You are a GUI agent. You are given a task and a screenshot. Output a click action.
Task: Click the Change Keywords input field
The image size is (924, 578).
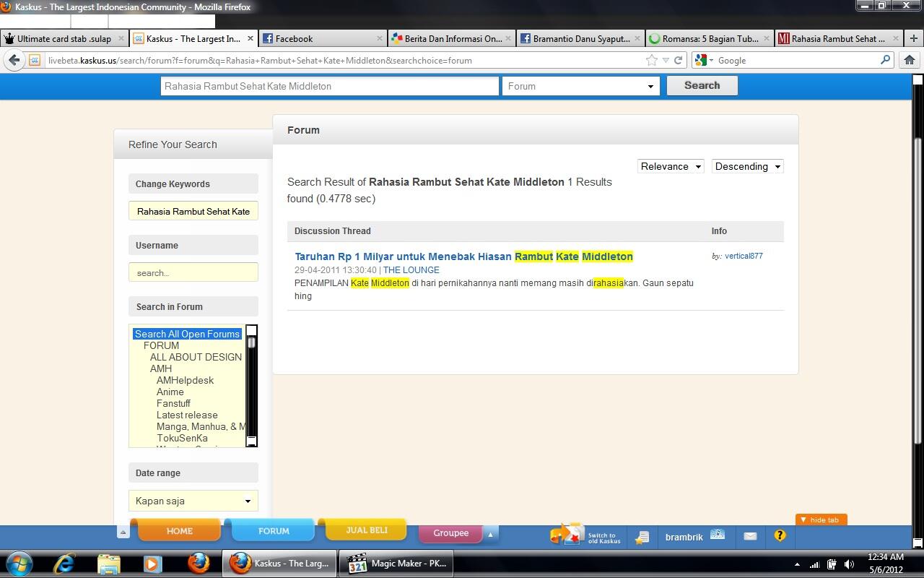[193, 211]
